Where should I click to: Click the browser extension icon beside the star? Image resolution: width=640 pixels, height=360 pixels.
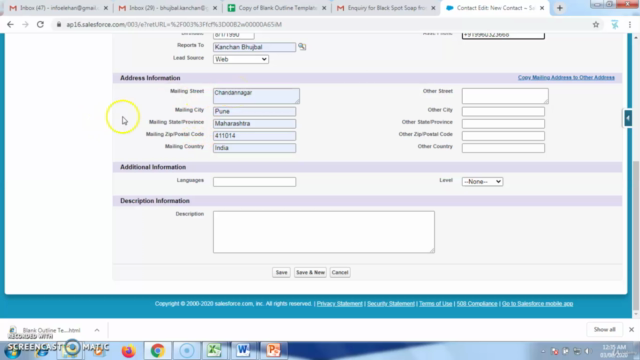click(615, 24)
